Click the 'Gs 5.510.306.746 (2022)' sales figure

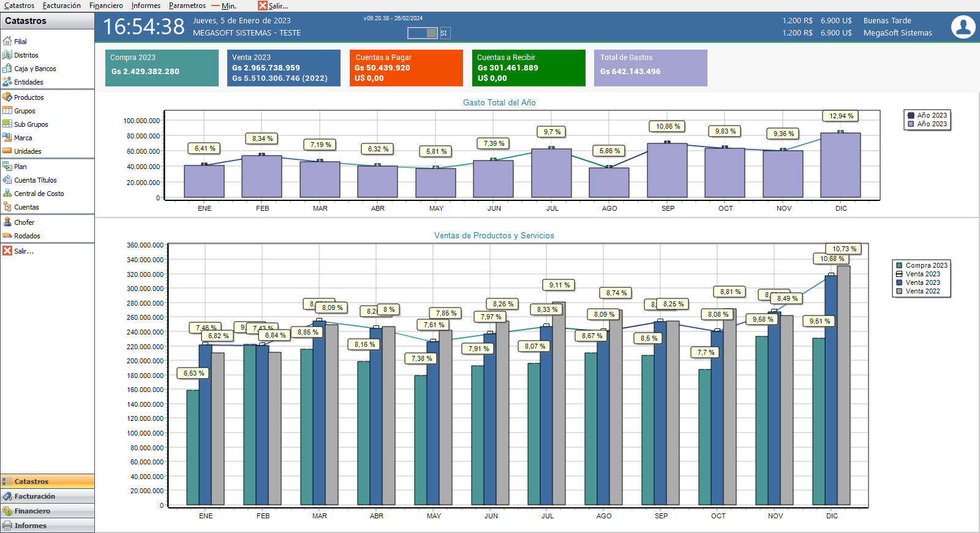click(280, 78)
